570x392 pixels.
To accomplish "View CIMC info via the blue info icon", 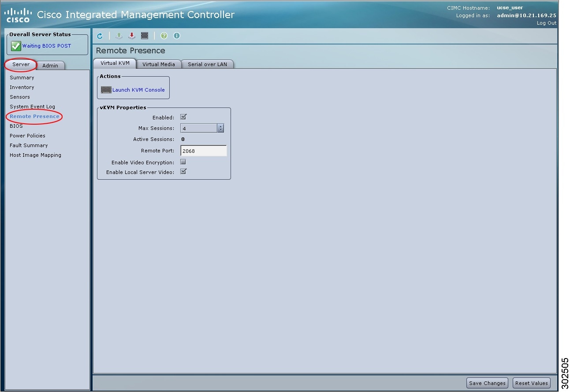I will pyautogui.click(x=176, y=36).
